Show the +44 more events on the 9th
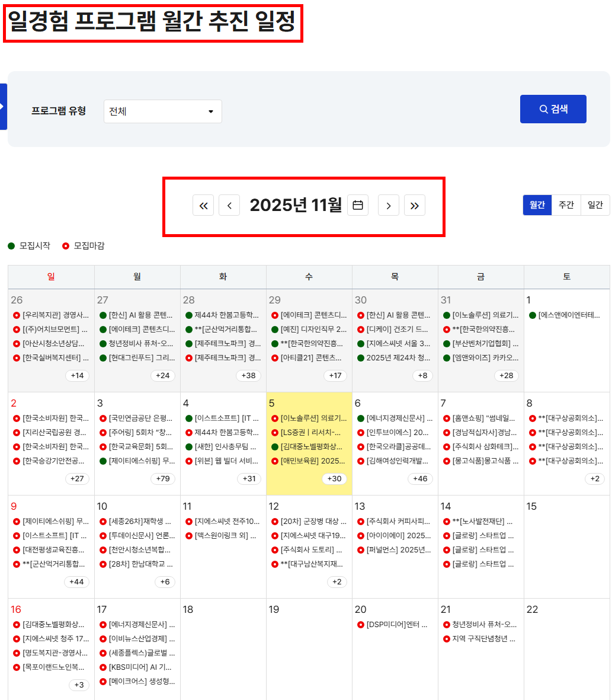The image size is (612, 700). coord(77,581)
